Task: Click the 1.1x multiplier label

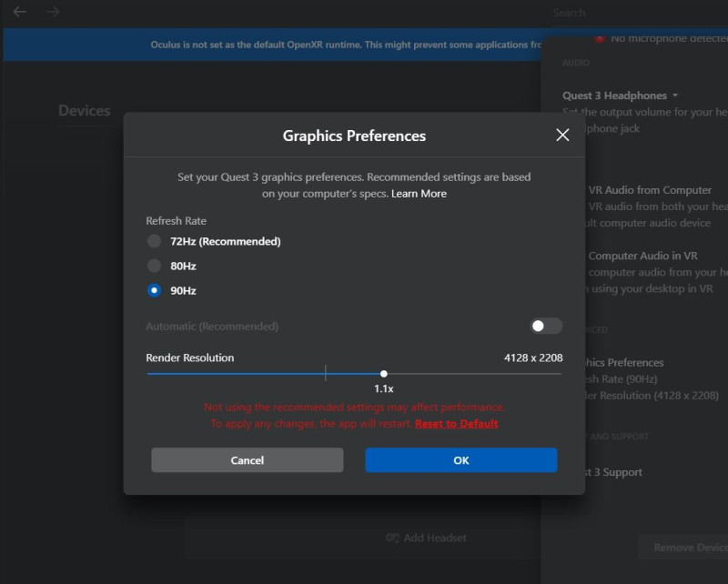Action: (383, 388)
